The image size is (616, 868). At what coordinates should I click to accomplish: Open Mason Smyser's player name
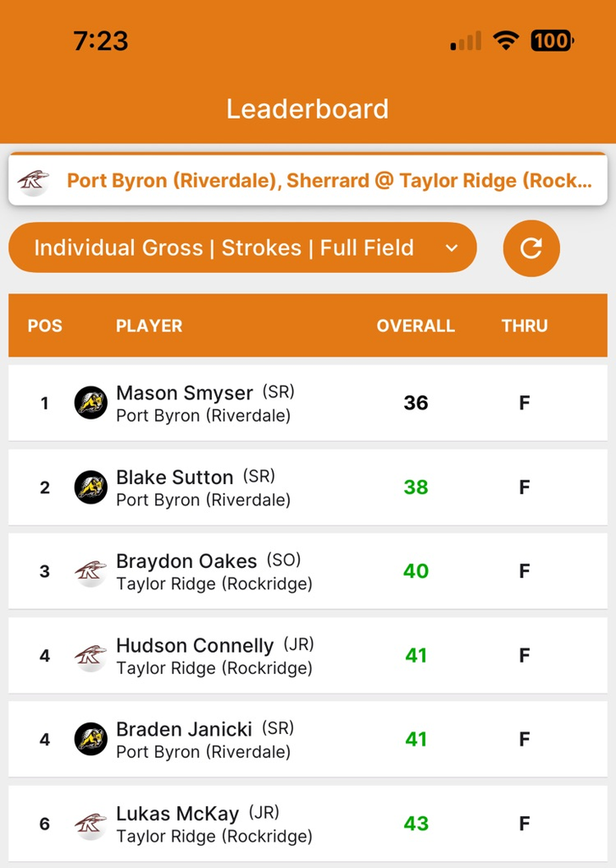click(x=185, y=392)
